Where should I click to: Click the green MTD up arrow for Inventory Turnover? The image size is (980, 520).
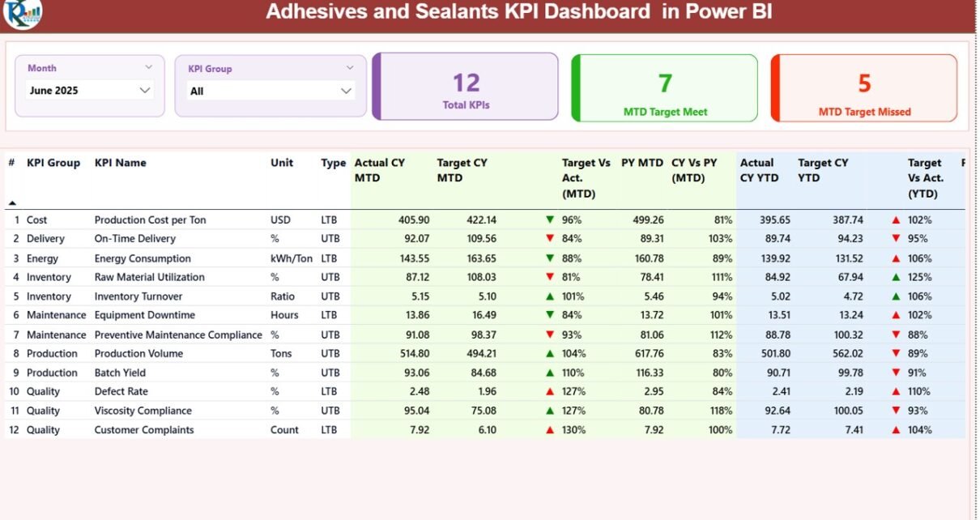pyautogui.click(x=550, y=296)
